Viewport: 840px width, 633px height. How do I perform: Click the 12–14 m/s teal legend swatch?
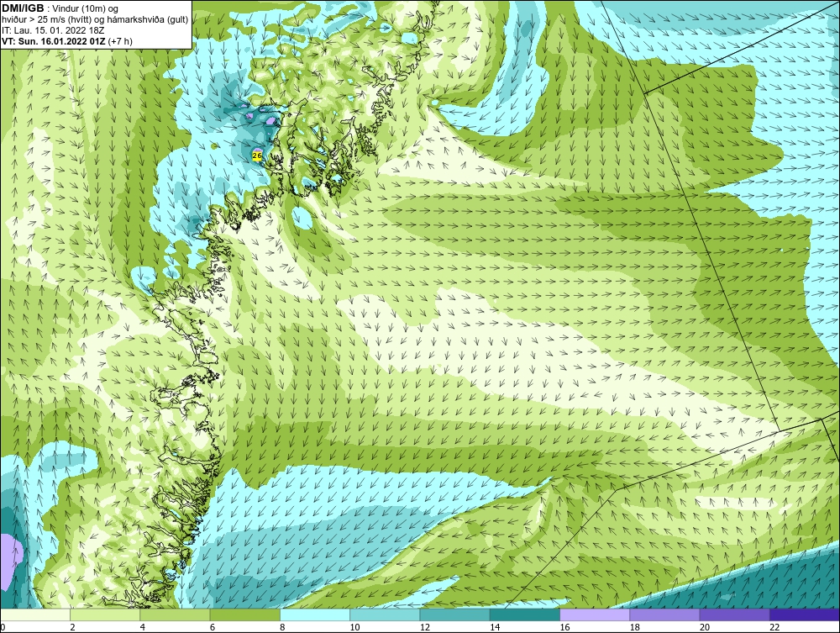(x=454, y=615)
